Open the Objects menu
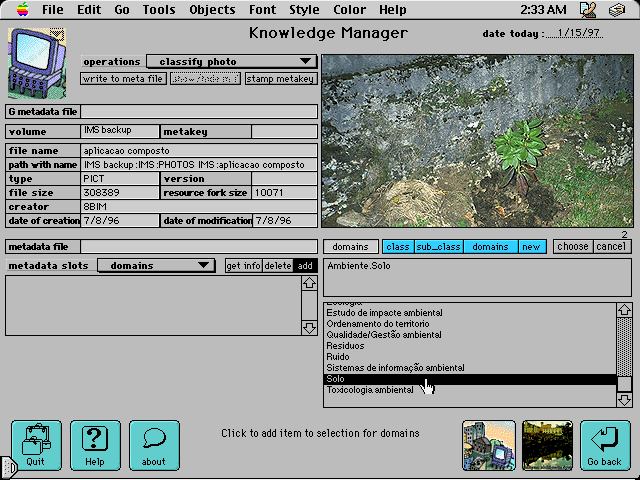The width and height of the screenshot is (640, 480). [212, 10]
